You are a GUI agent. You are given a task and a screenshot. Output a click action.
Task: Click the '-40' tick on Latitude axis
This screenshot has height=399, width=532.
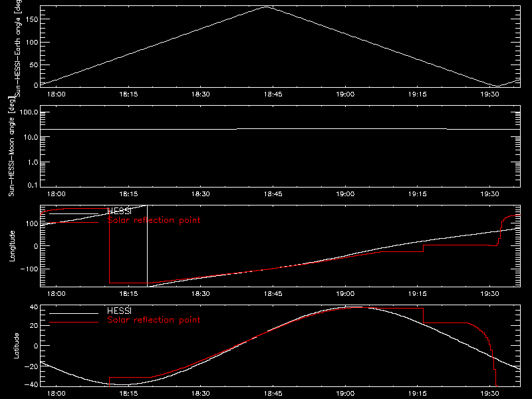31,385
